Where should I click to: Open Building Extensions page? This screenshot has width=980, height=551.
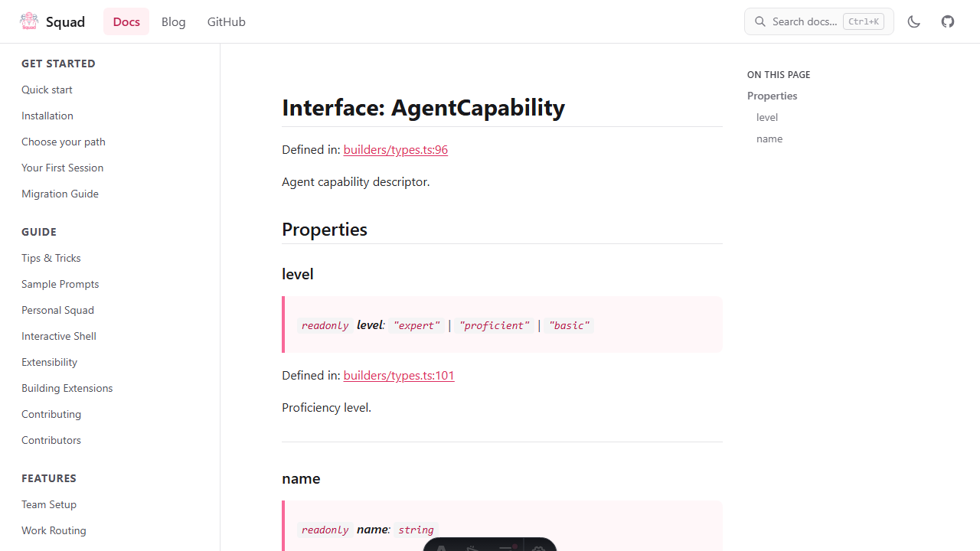click(67, 388)
